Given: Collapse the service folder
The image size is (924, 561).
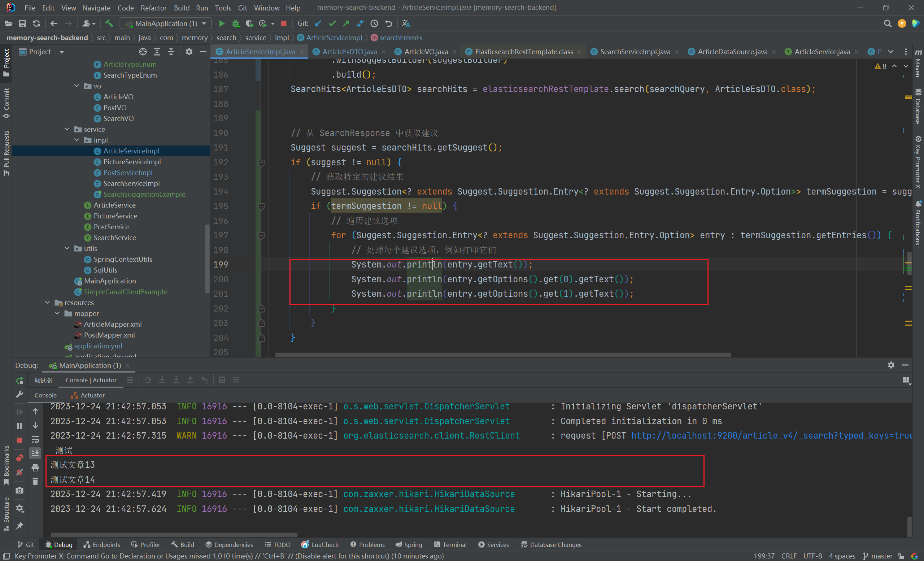Looking at the screenshot, I should [67, 129].
